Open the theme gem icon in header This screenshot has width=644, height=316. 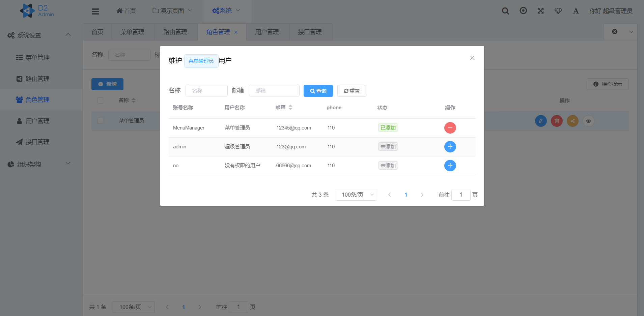[558, 11]
